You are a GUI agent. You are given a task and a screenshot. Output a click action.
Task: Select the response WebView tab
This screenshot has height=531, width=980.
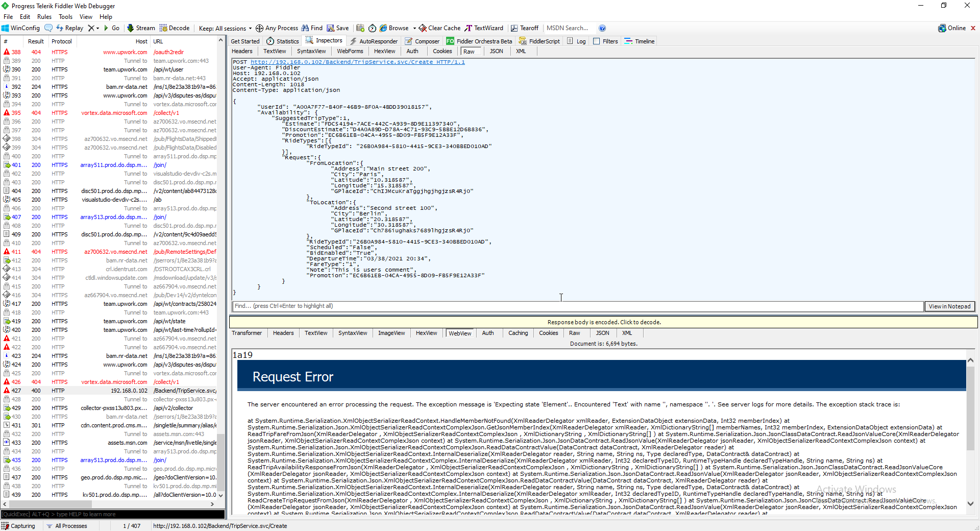pyautogui.click(x=460, y=333)
